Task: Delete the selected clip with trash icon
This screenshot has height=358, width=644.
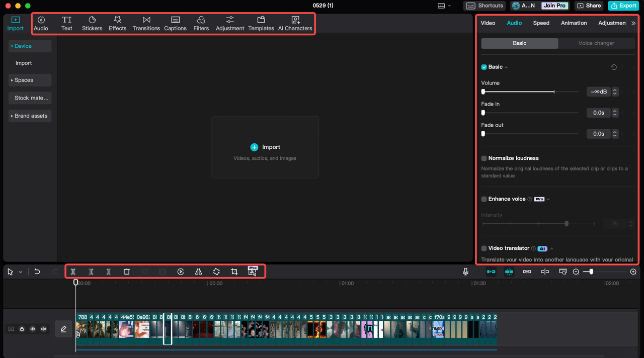Action: tap(127, 272)
